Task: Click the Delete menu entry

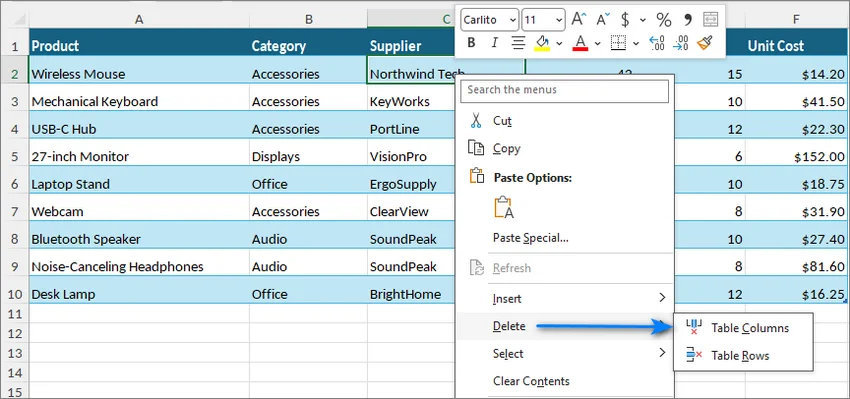Action: coord(565,326)
